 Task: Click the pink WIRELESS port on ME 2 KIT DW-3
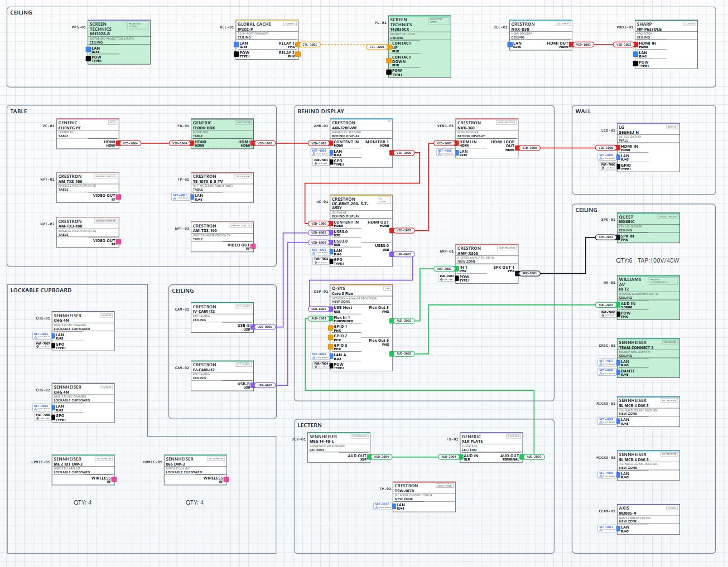pyautogui.click(x=114, y=479)
